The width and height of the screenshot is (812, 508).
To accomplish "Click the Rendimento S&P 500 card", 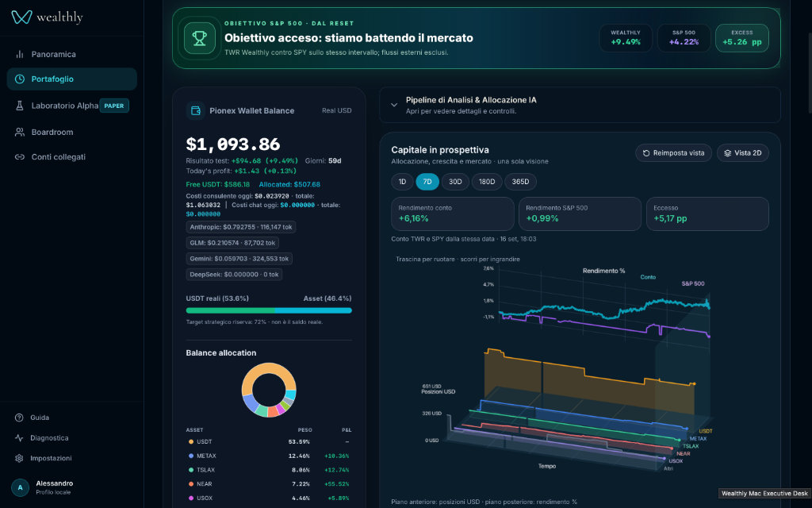I will 580,214.
